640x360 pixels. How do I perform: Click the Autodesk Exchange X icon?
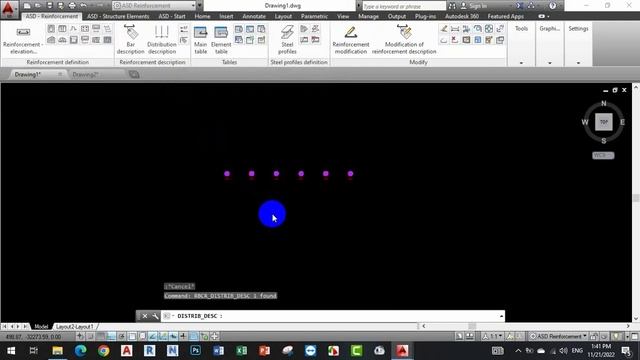(520, 6)
